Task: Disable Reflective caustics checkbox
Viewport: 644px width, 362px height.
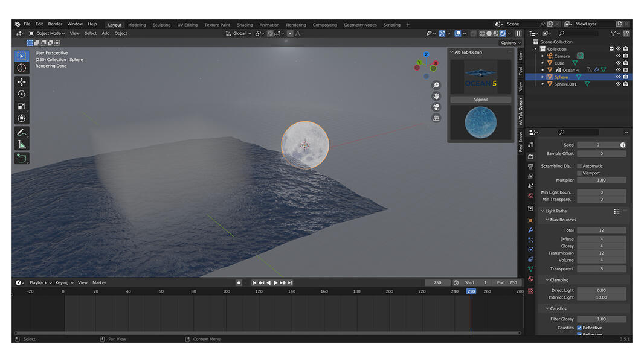Action: point(579,328)
